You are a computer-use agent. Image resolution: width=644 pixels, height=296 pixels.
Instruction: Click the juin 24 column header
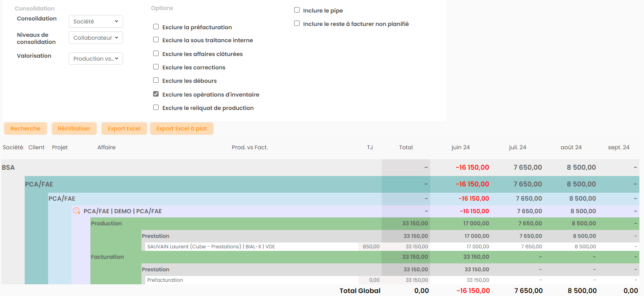click(x=460, y=147)
